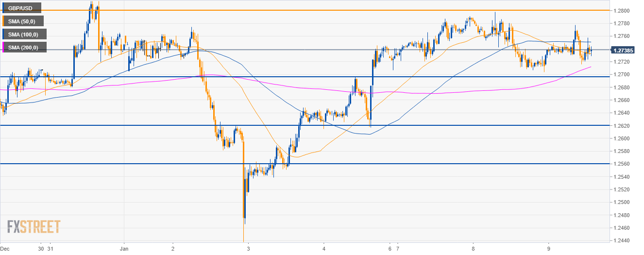Select the Jan date on time axis
This screenshot has height=255, width=644.
point(124,248)
